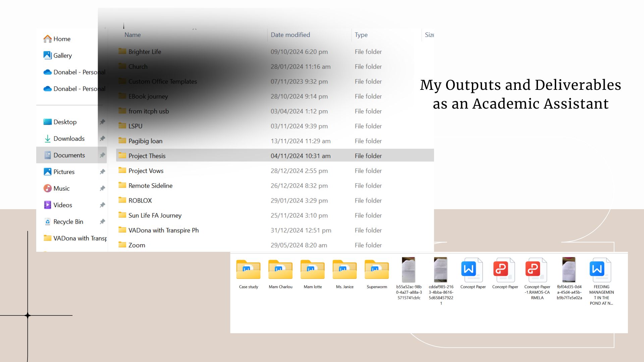Click the Home icon in sidebar
Screen dimensions: 644x362
tap(48, 39)
